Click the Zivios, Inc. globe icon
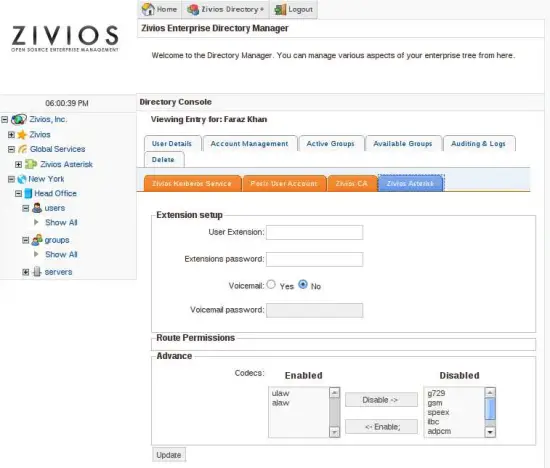Screen dimensions: 550x468 [x=19, y=119]
